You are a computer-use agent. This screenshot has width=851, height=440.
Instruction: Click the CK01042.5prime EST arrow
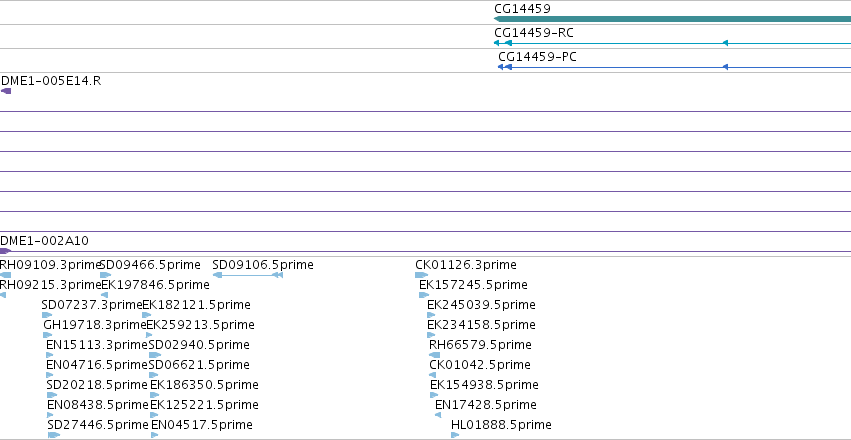pyautogui.click(x=433, y=375)
